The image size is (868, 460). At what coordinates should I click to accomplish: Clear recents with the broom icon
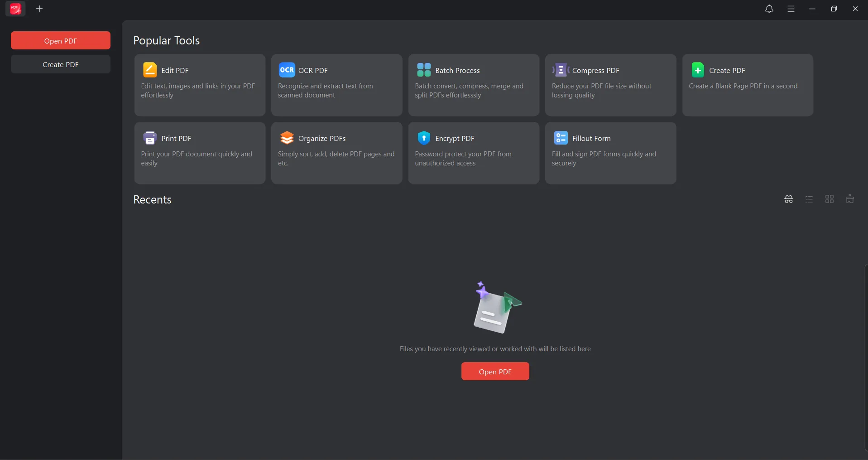pyautogui.click(x=850, y=199)
